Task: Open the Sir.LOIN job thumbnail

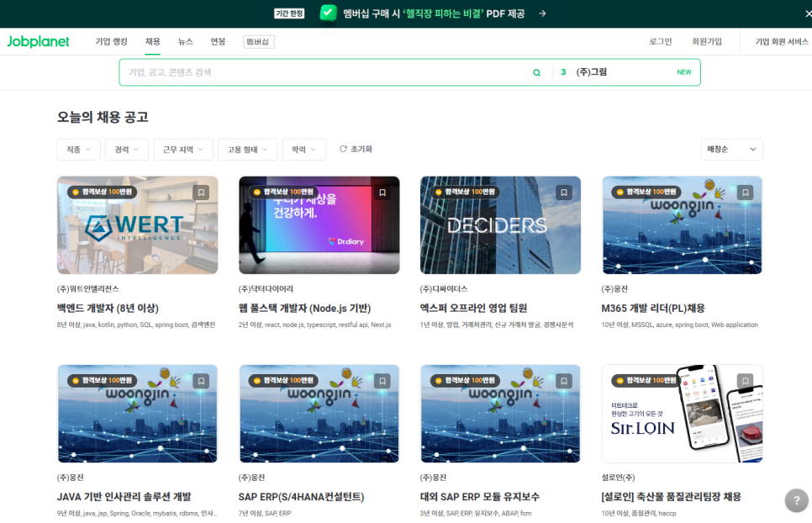Action: coord(682,414)
